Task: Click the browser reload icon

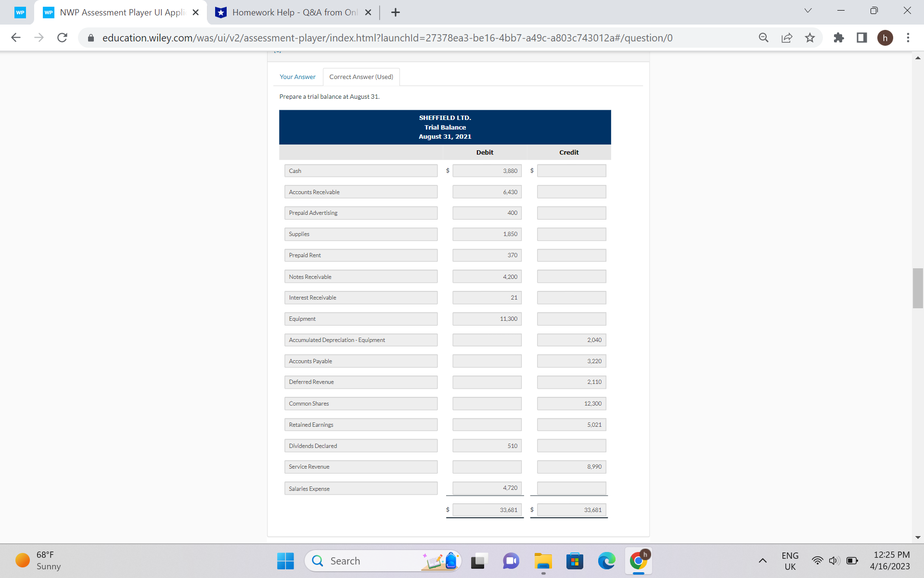Action: (62, 38)
